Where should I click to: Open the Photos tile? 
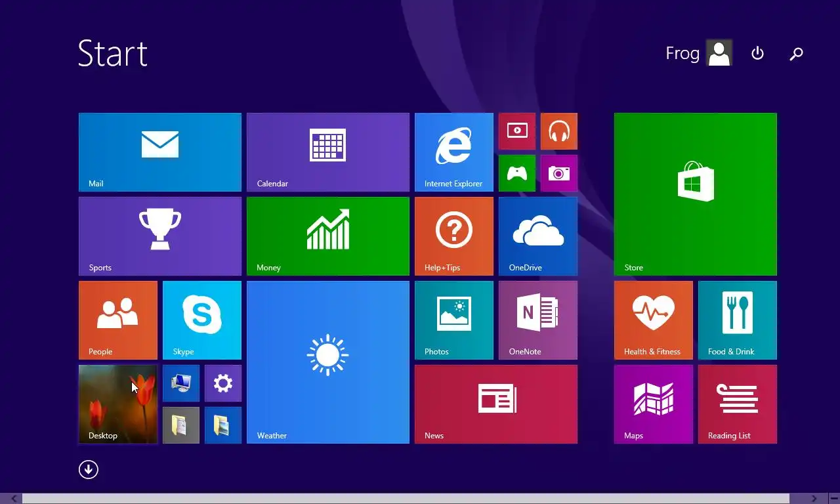(x=454, y=320)
